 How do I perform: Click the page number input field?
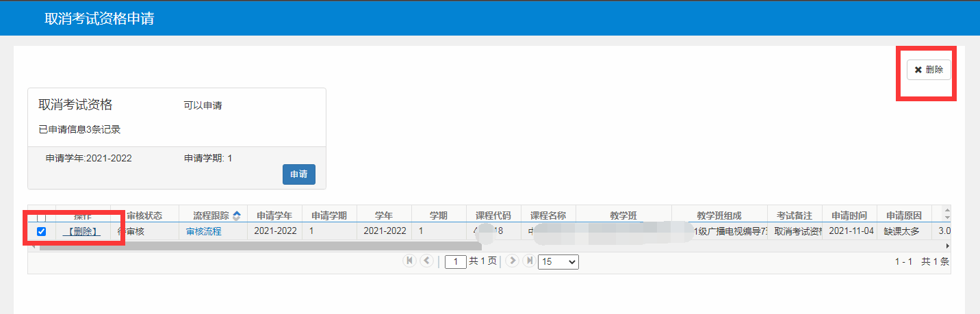point(455,261)
